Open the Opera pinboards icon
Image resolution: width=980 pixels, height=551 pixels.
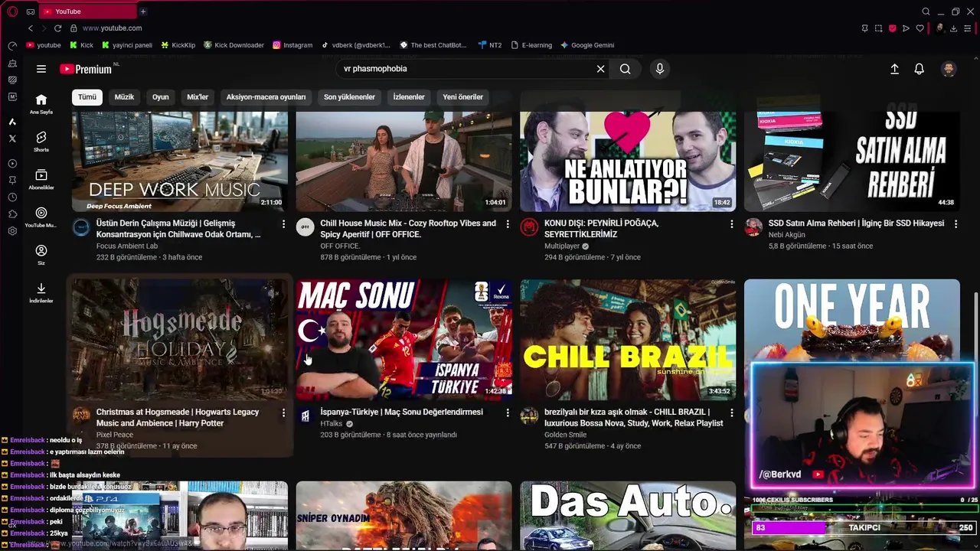[x=12, y=180]
